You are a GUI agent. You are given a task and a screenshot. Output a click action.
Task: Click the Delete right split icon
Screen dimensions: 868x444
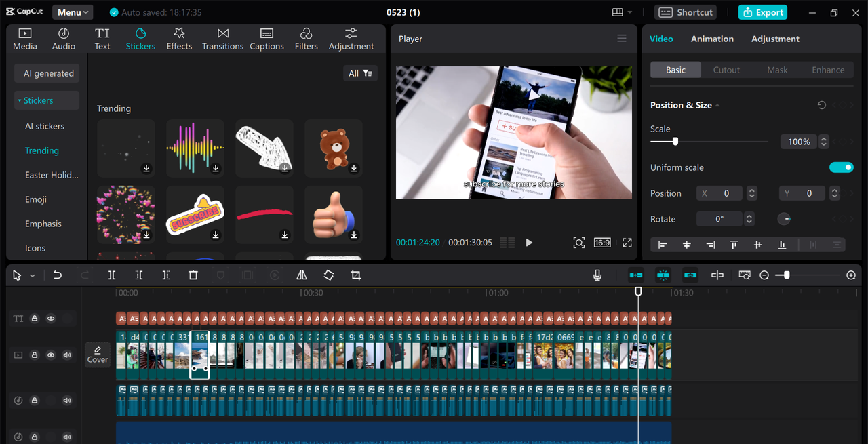click(x=166, y=275)
